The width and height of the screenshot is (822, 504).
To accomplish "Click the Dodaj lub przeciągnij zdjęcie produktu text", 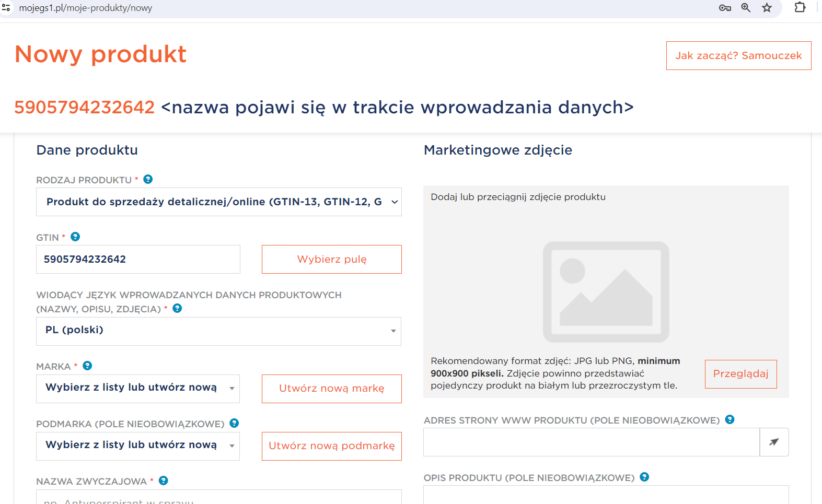I will 518,197.
